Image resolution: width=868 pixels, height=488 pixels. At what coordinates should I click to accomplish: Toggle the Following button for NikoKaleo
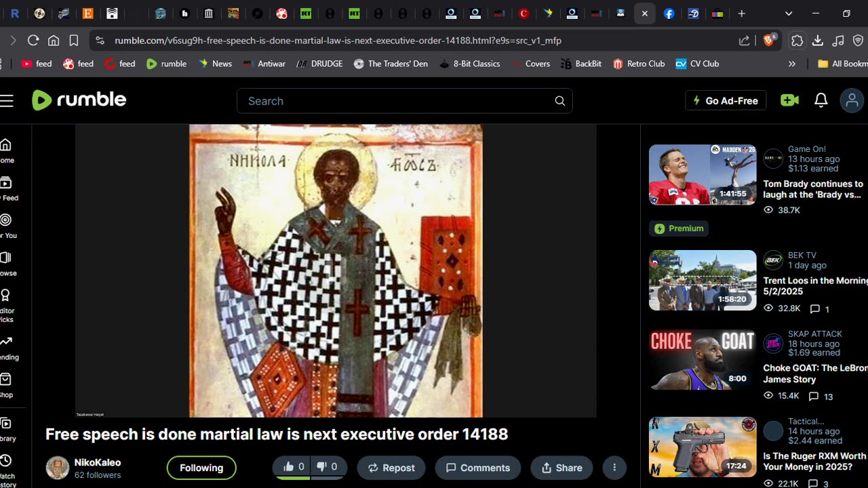(201, 468)
